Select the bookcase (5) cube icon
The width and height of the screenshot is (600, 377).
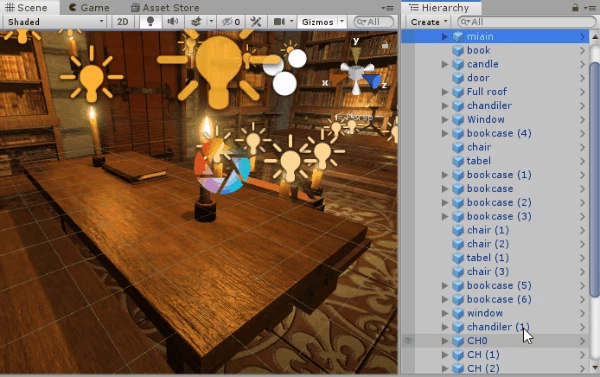click(x=458, y=285)
